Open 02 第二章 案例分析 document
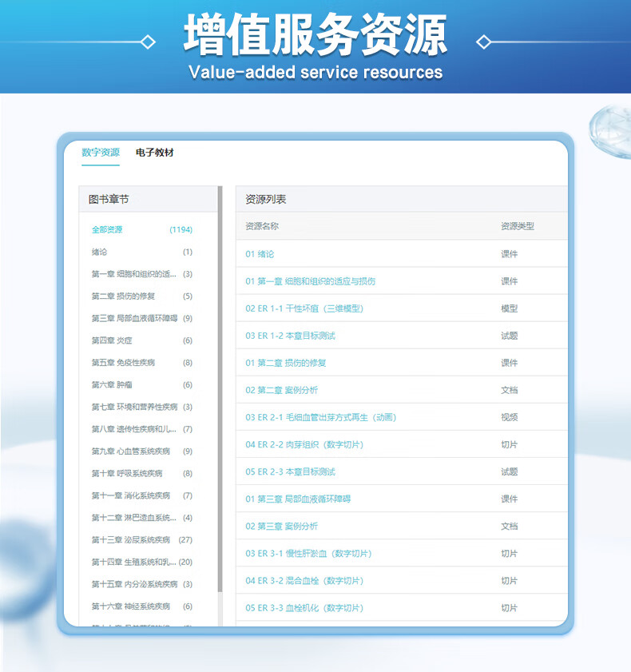 (281, 390)
